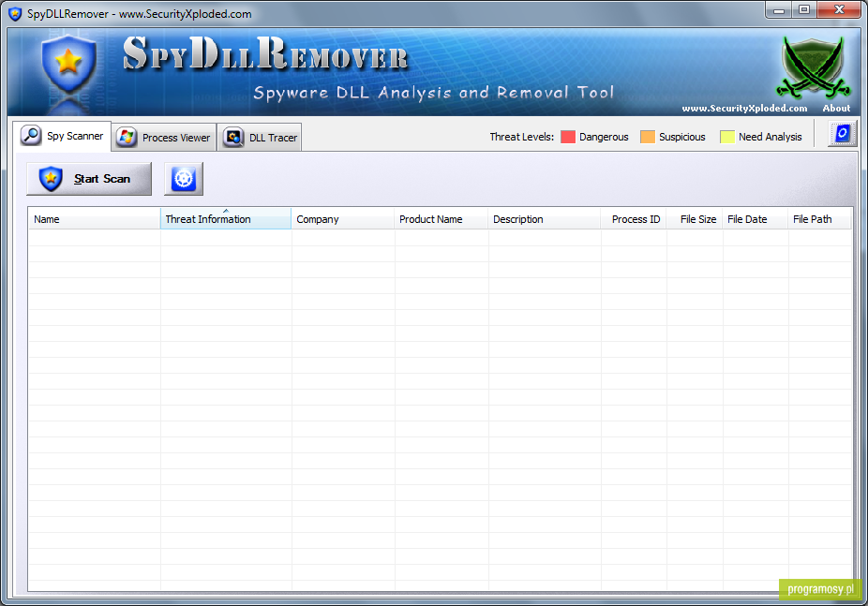Visit the www.SecurityXploded.com banner link
Image resolution: width=868 pixels, height=606 pixels.
[744, 109]
